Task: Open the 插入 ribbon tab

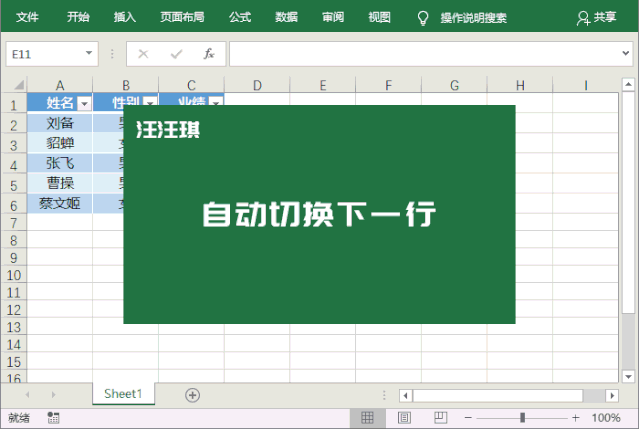Action: [125, 17]
